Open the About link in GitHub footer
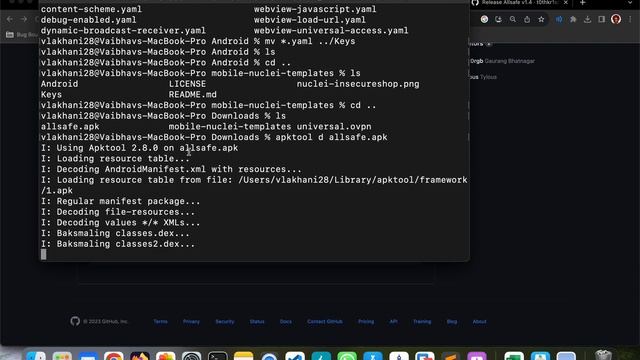Image resolution: width=640 pixels, height=360 pixels. [479, 322]
